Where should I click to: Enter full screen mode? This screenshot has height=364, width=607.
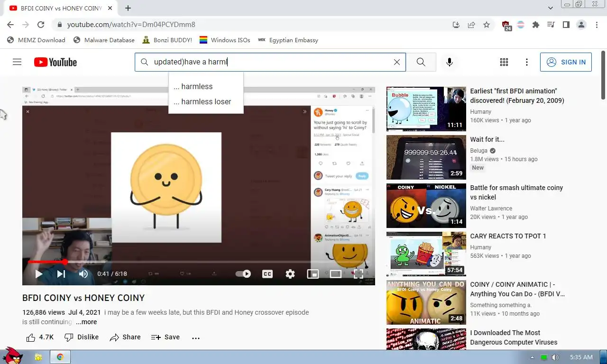[x=359, y=273]
